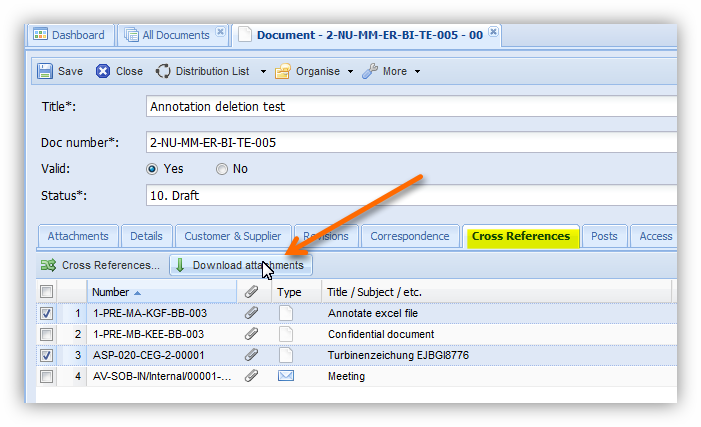Select cell AV-SOB-IN/Internal/00001-...
Image resolution: width=701 pixels, height=427 pixels.
click(x=162, y=376)
